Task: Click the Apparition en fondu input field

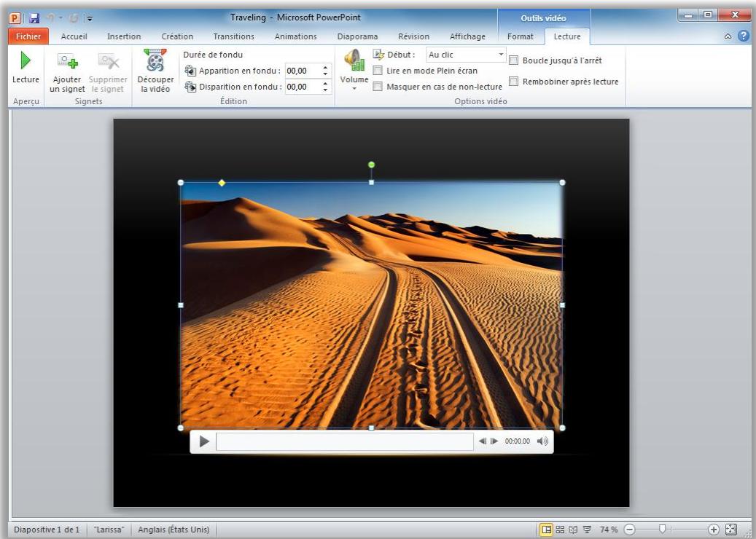Action: (303, 71)
